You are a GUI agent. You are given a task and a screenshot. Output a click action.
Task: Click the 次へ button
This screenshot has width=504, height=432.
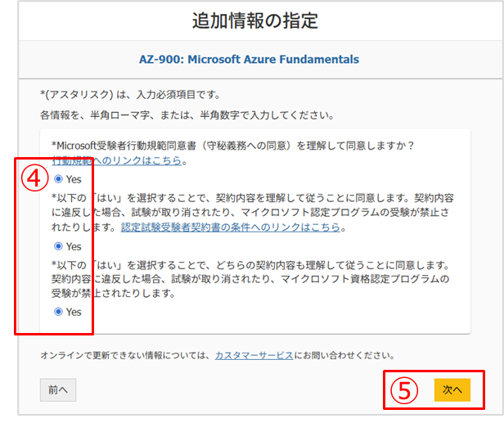coord(452,389)
